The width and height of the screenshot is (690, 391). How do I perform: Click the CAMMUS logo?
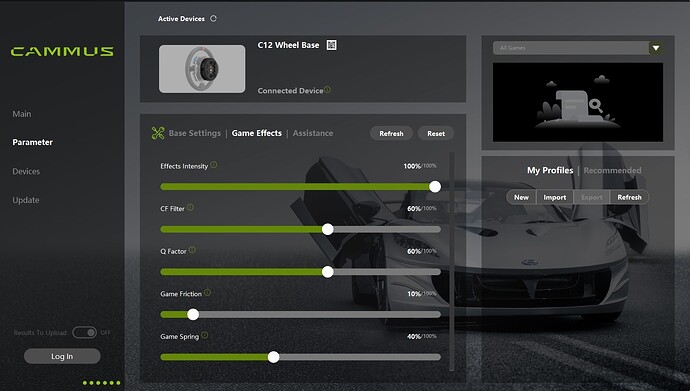tap(62, 51)
